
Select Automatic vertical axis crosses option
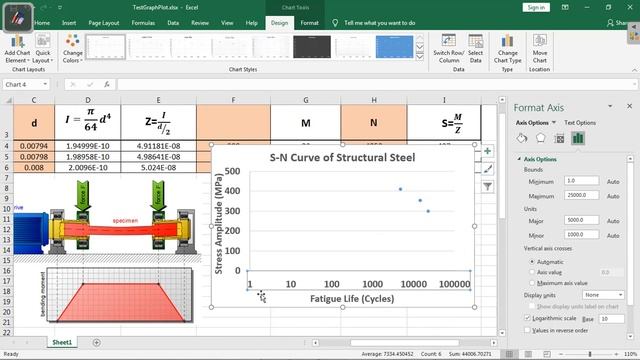click(532, 262)
